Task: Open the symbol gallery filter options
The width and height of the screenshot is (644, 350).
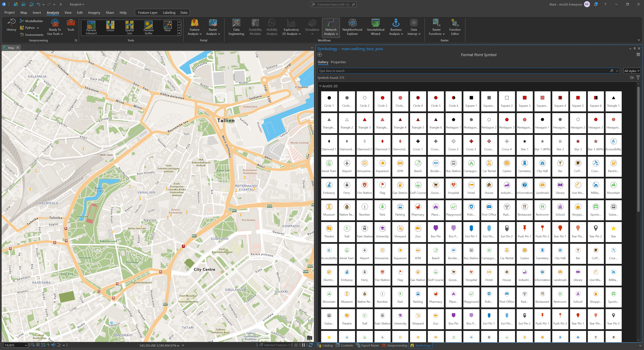Action: click(x=638, y=78)
